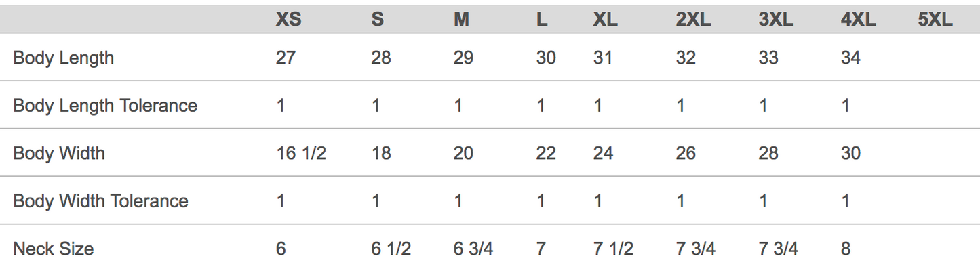Click the XS body width value 16 1/2
The height and width of the screenshot is (275, 980).
click(x=301, y=154)
